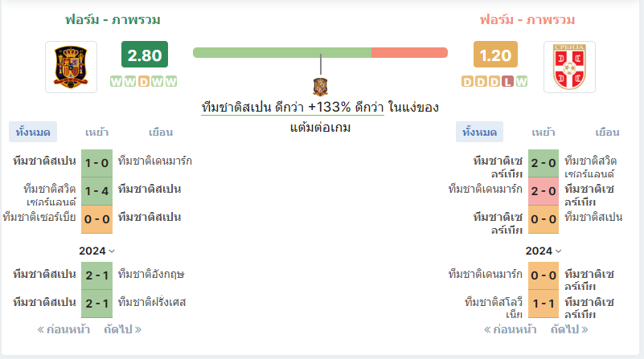Click the first W in Spain's form
The width and height of the screenshot is (644, 359).
click(x=115, y=81)
